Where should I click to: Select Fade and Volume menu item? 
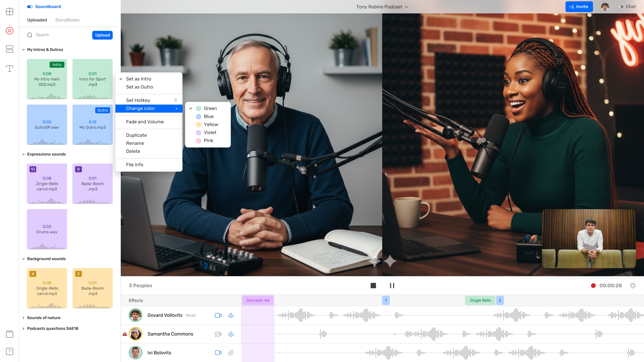pyautogui.click(x=145, y=122)
